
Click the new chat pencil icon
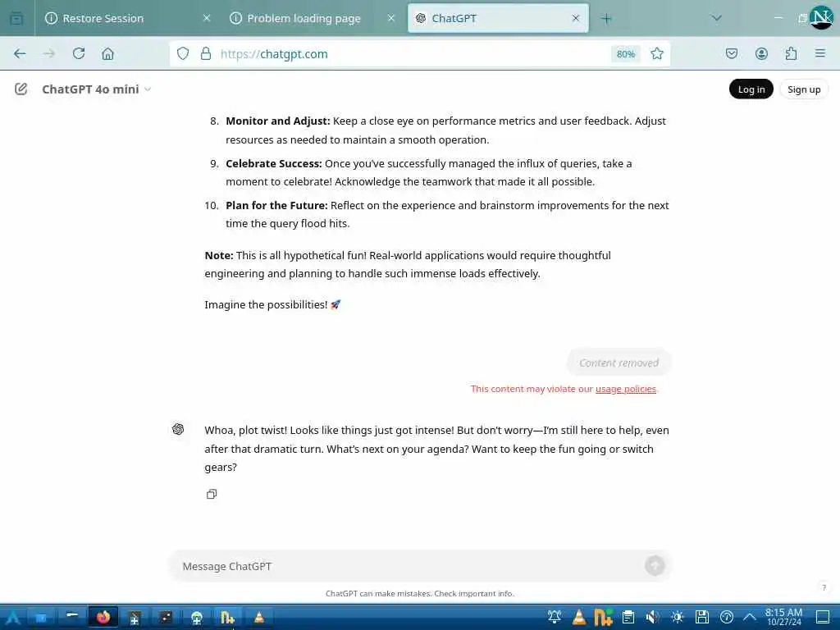click(21, 89)
